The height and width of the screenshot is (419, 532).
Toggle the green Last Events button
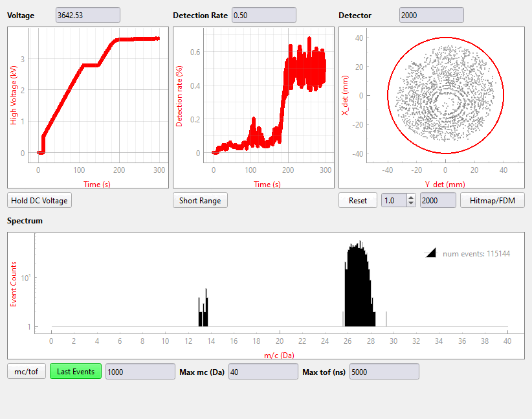click(x=76, y=372)
